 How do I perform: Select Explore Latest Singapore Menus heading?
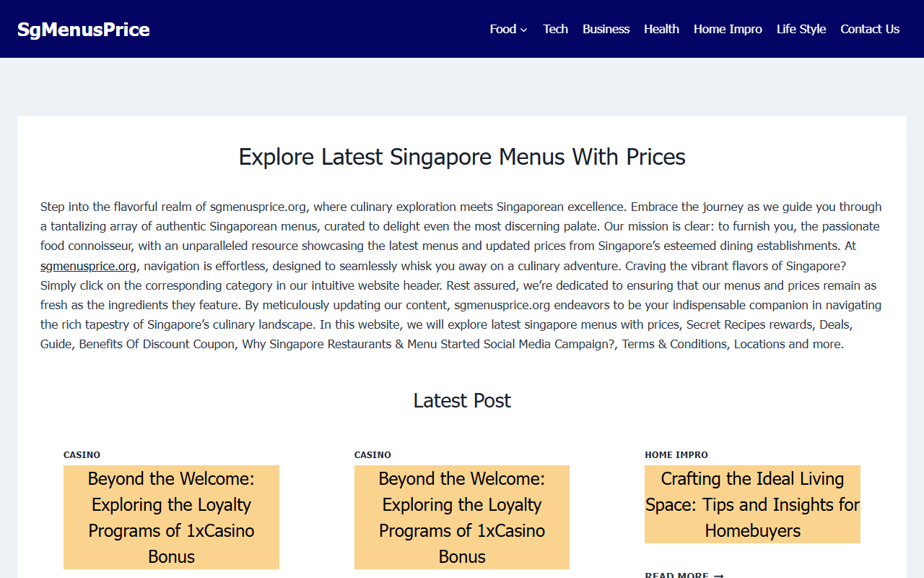[x=462, y=157]
